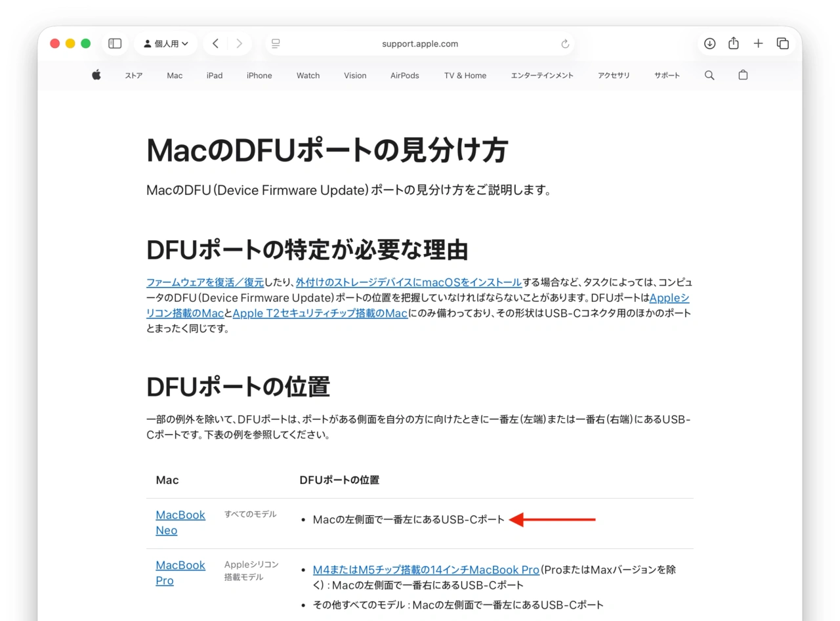Viewport: 840px width, 621px height.
Task: Show tab overview using the tabs icon
Action: click(783, 43)
